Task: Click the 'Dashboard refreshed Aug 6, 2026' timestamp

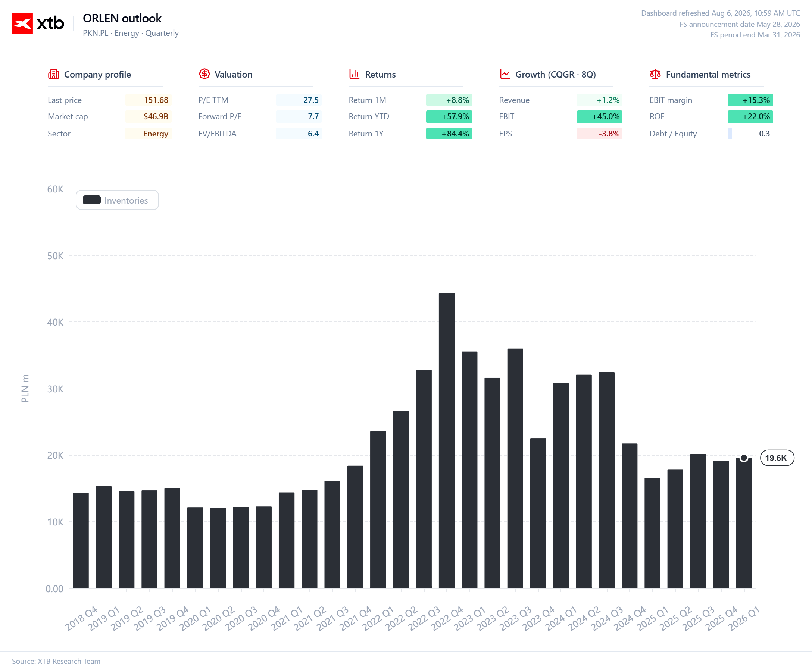Action: point(720,13)
